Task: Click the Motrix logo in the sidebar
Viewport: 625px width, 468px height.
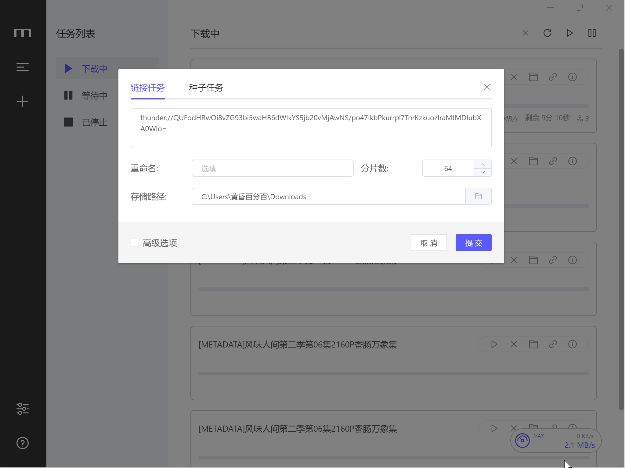Action: (x=22, y=33)
